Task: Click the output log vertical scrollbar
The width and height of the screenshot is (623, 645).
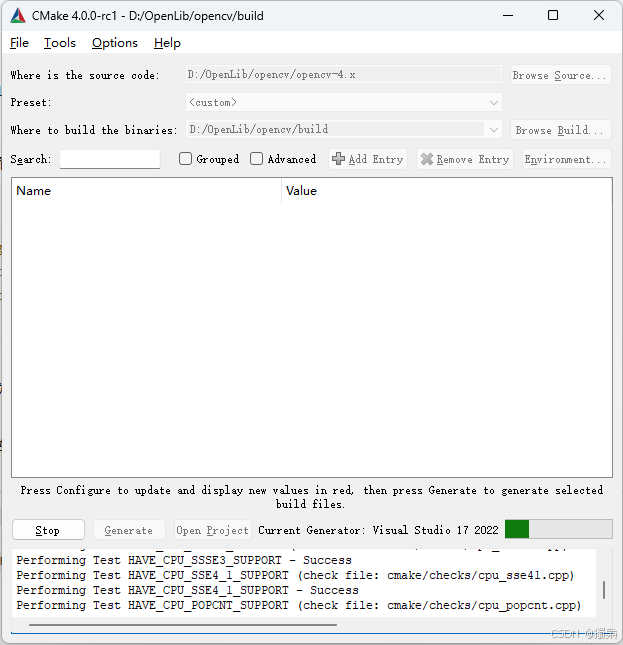Action: click(x=604, y=590)
